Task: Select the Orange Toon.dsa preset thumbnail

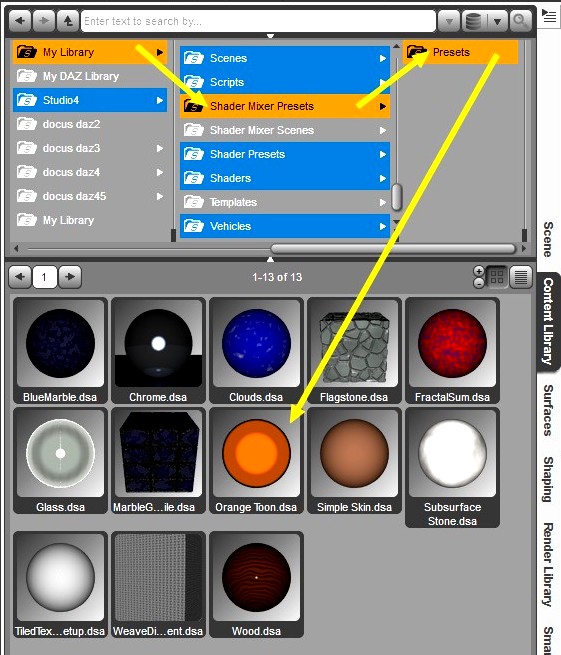Action: 256,461
